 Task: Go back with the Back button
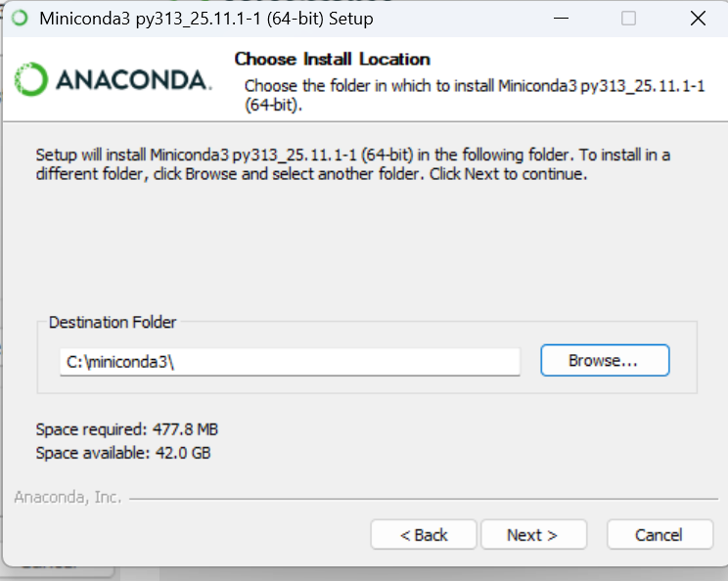click(424, 535)
